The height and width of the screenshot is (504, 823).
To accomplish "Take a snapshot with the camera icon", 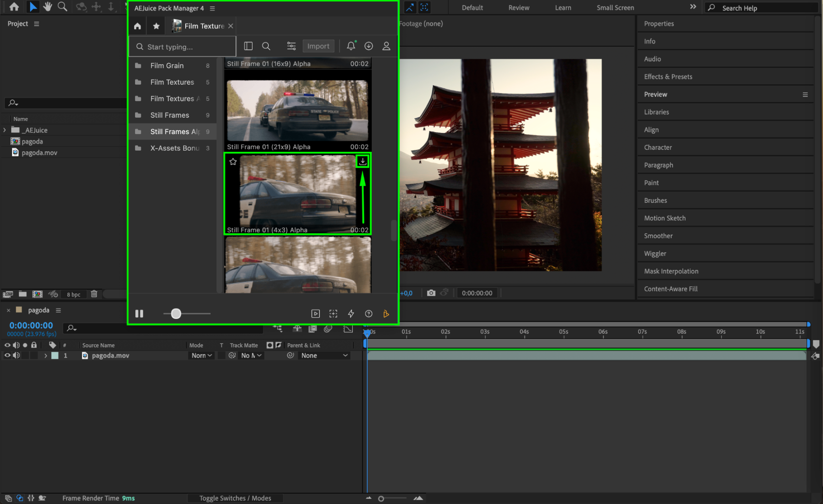I will point(431,293).
